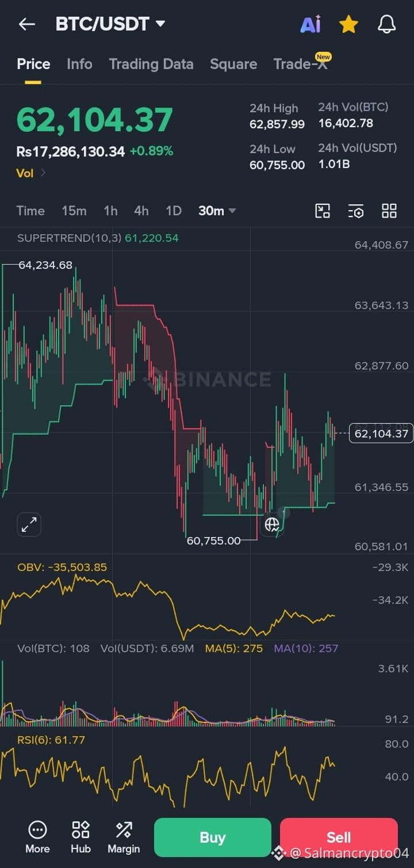The width and height of the screenshot is (414, 868).
Task: Tap the back arrow icon
Action: click(x=26, y=24)
